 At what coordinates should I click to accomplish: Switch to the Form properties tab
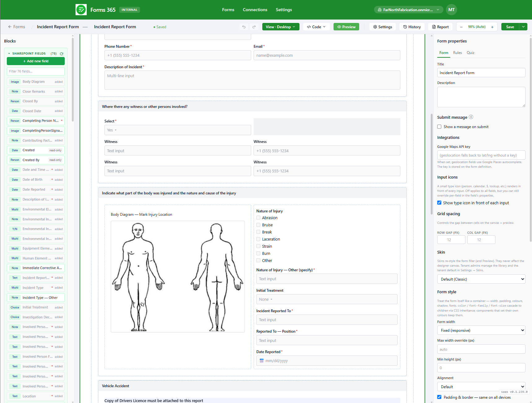(444, 53)
